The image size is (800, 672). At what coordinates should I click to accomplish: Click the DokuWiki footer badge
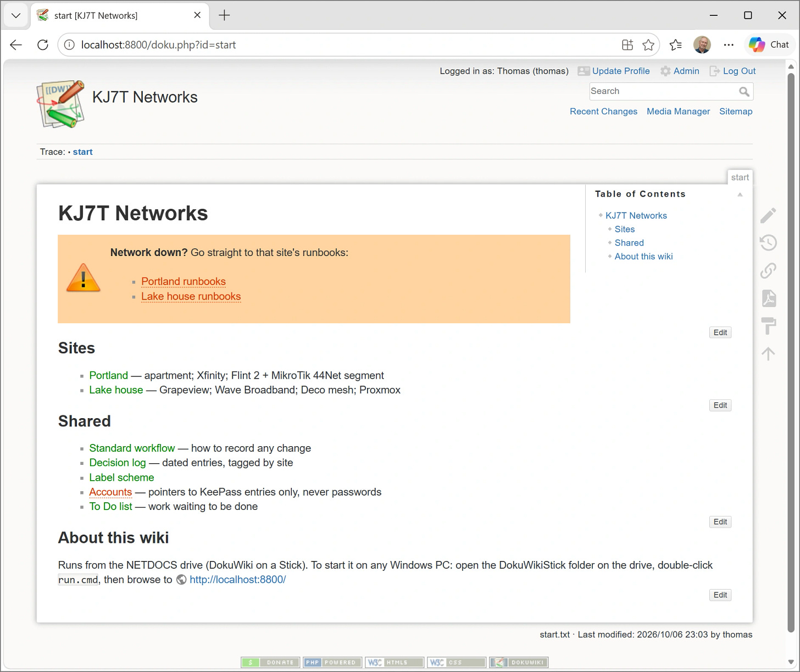click(x=519, y=662)
